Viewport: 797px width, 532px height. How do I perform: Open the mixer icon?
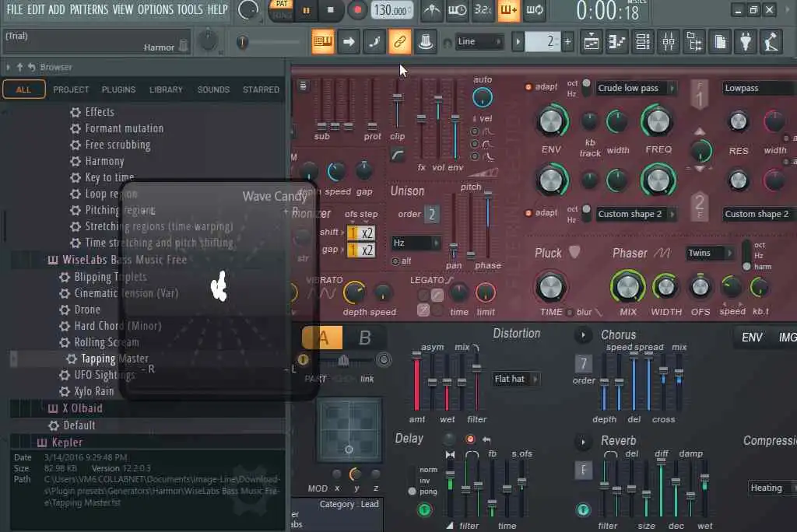[x=669, y=42]
